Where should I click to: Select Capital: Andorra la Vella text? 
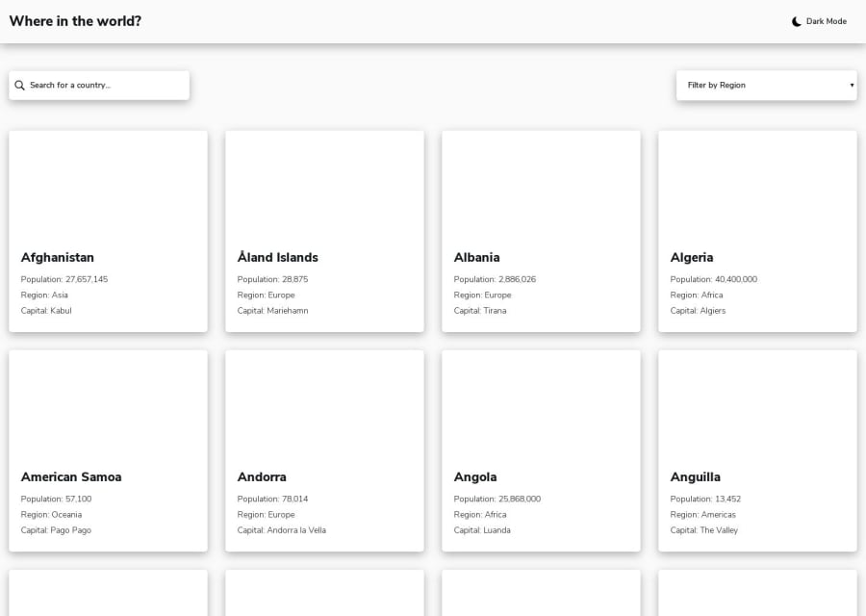click(x=282, y=529)
